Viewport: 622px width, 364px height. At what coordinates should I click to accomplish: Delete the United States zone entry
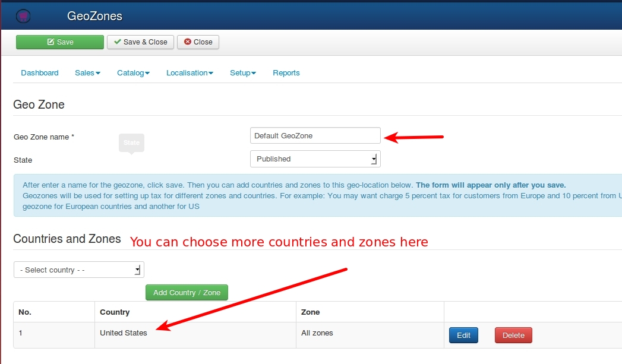coord(513,335)
